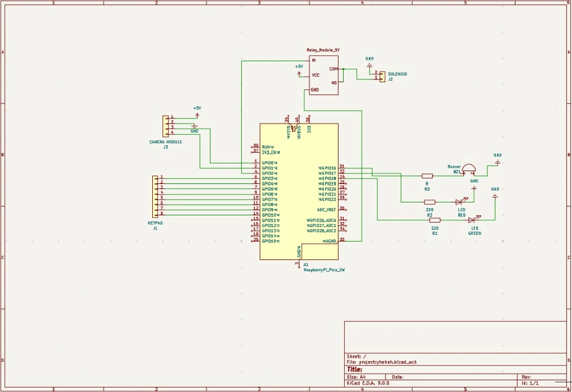This screenshot has height=392, width=572.
Task: Click the Title field in title block
Action: [455, 370]
